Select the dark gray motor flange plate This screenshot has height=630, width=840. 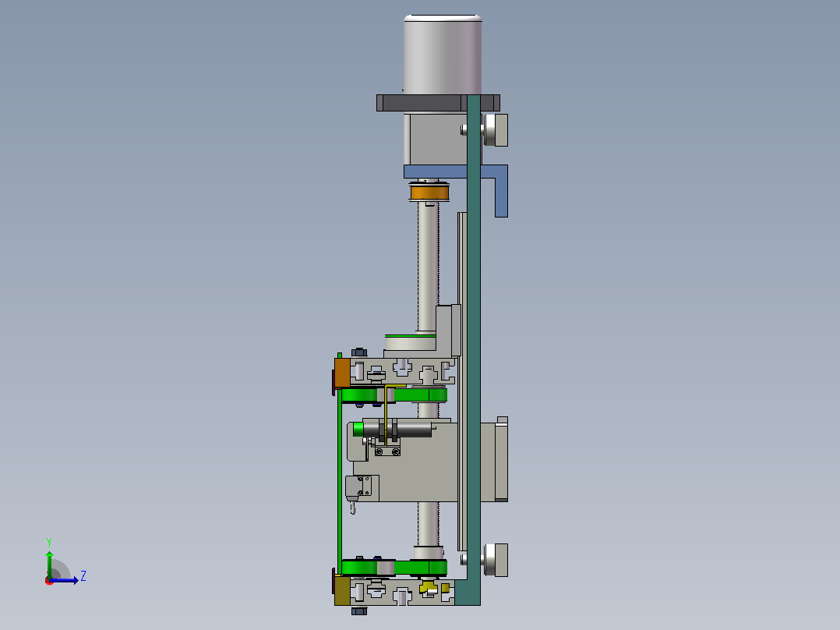[422, 103]
